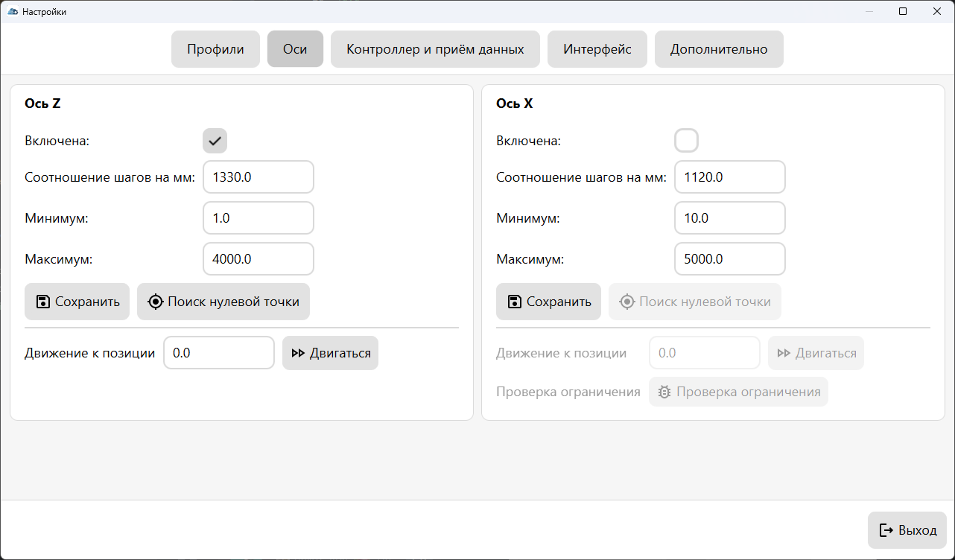Click the app icon in title bar
The width and height of the screenshot is (955, 560).
pyautogui.click(x=12, y=11)
